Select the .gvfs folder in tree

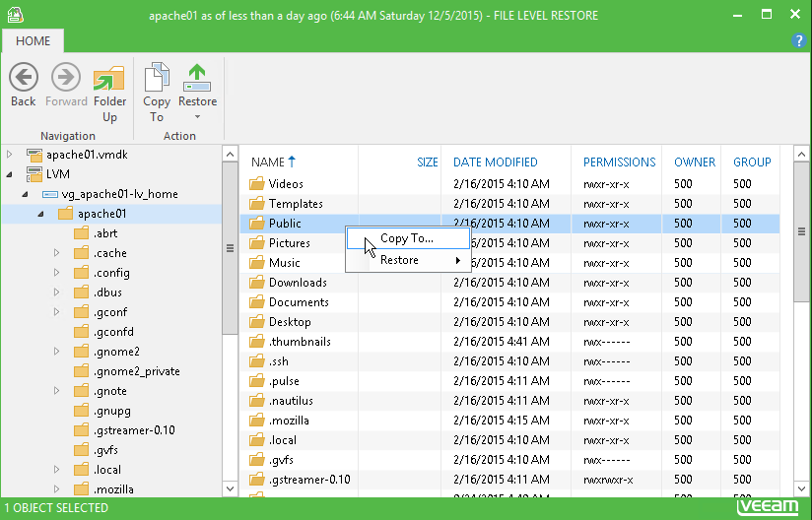(x=96, y=450)
